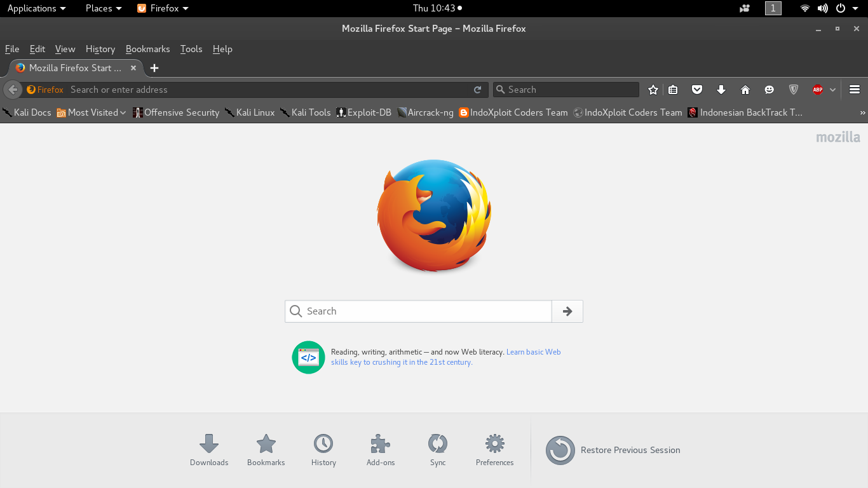Open the hamburger menu button
Image resolution: width=868 pixels, height=488 pixels.
pos(855,90)
